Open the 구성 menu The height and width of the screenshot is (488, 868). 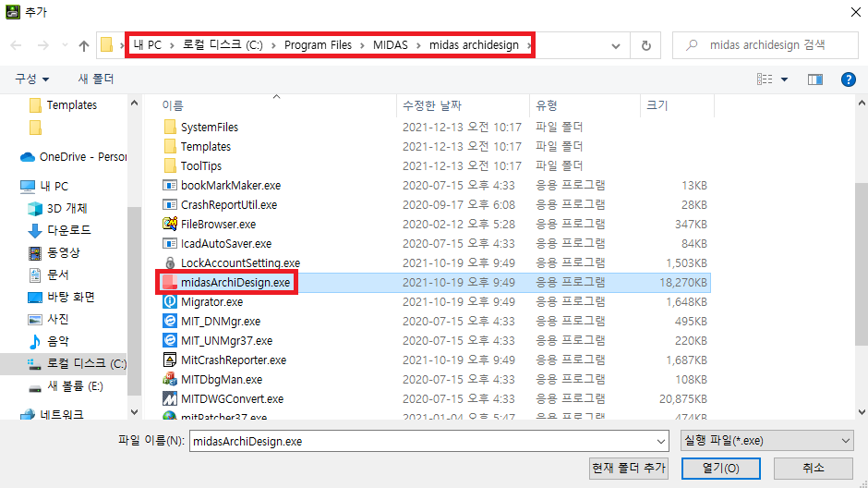point(32,79)
